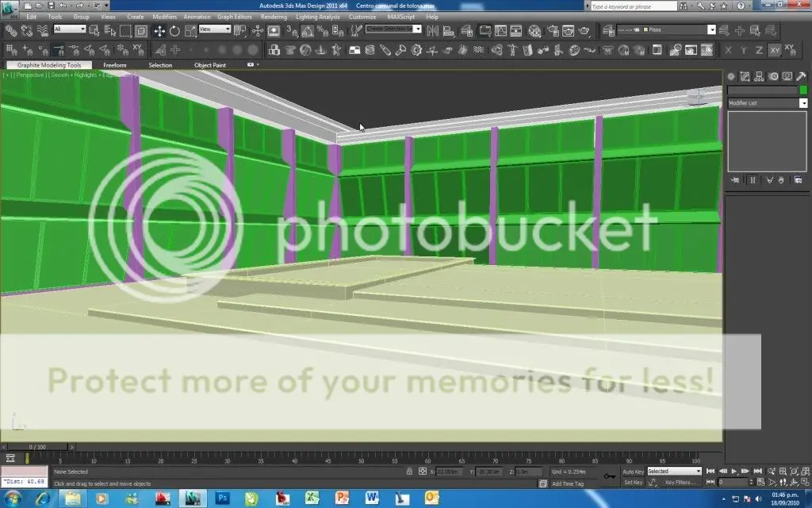Image resolution: width=812 pixels, height=508 pixels.
Task: Click the Mirror tool icon
Action: [432, 31]
